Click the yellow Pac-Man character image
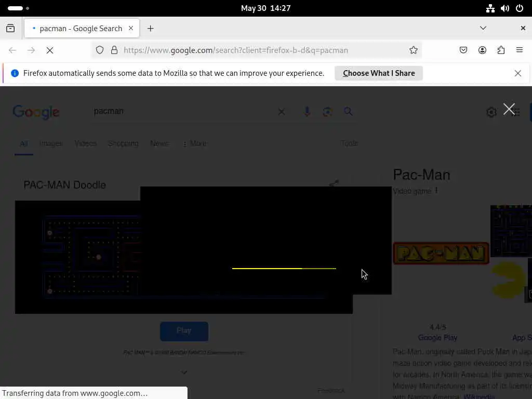 point(508,280)
